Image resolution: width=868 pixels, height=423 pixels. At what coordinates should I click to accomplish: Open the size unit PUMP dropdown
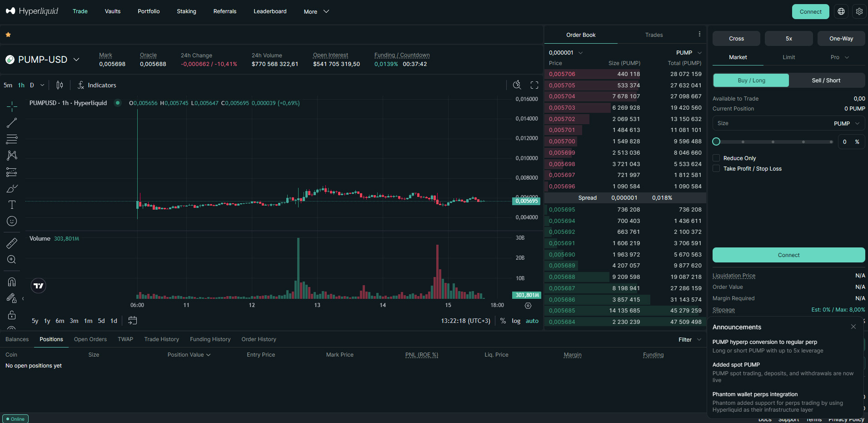click(x=846, y=123)
